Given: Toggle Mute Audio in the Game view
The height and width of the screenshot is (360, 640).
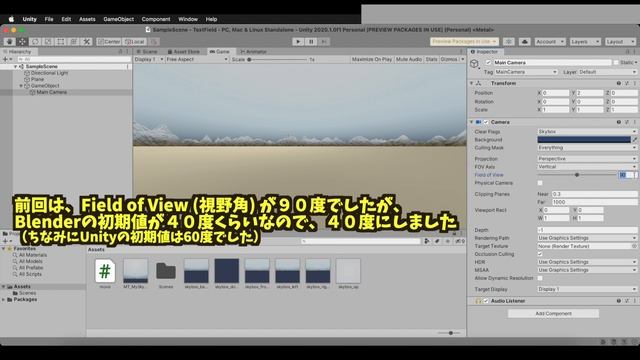Looking at the screenshot, I should 409,60.
